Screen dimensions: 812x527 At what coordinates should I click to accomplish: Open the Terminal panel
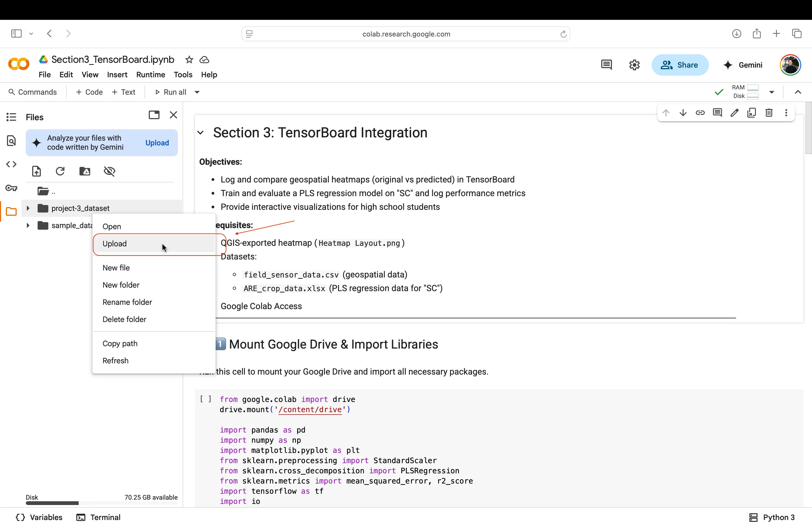[99, 517]
